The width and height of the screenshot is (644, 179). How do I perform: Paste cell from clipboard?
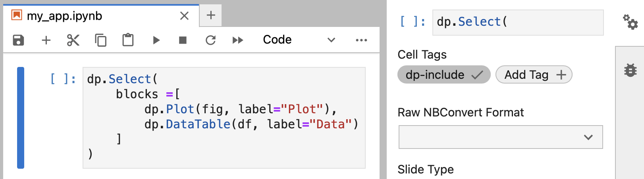(x=128, y=40)
